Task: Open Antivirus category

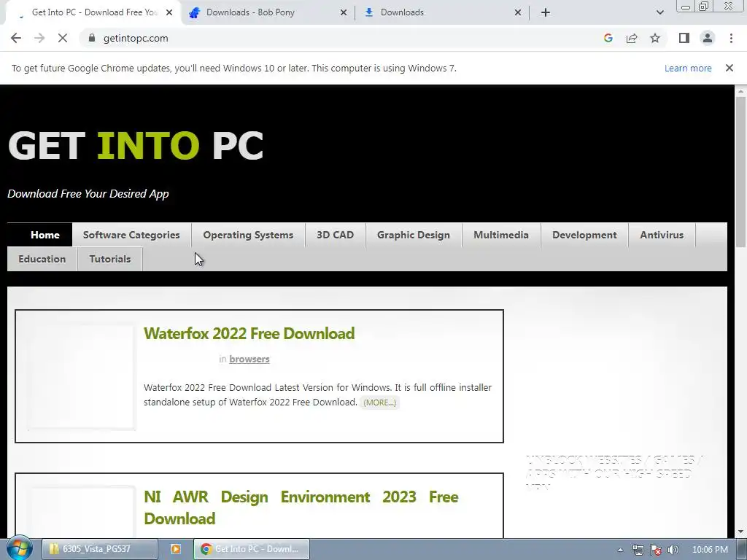Action: (662, 235)
